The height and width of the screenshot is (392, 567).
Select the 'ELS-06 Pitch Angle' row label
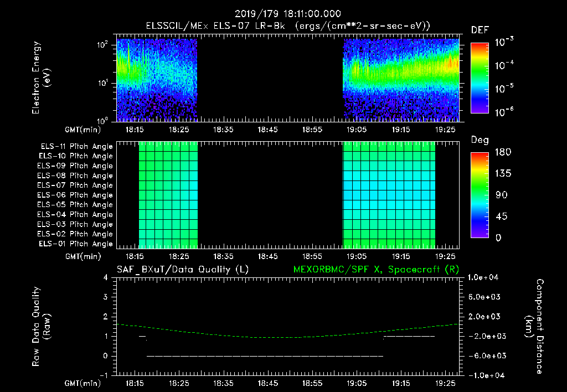75,195
